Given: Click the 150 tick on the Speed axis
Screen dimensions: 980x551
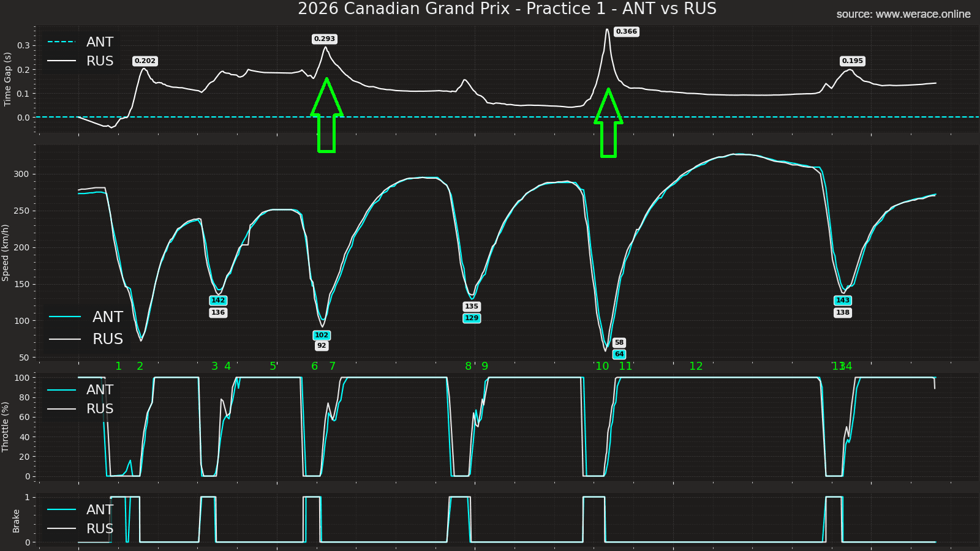Looking at the screenshot, I should click(21, 284).
